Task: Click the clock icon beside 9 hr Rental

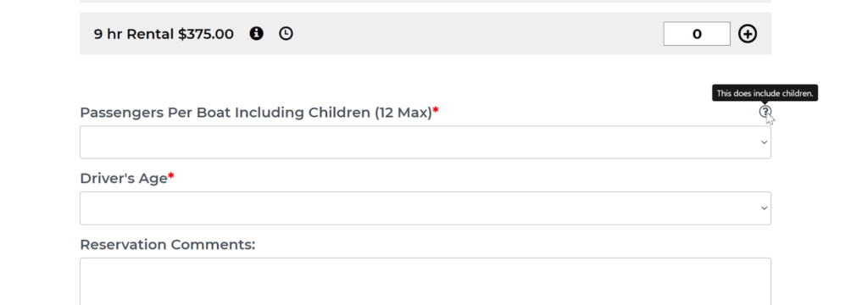Action: [x=286, y=34]
